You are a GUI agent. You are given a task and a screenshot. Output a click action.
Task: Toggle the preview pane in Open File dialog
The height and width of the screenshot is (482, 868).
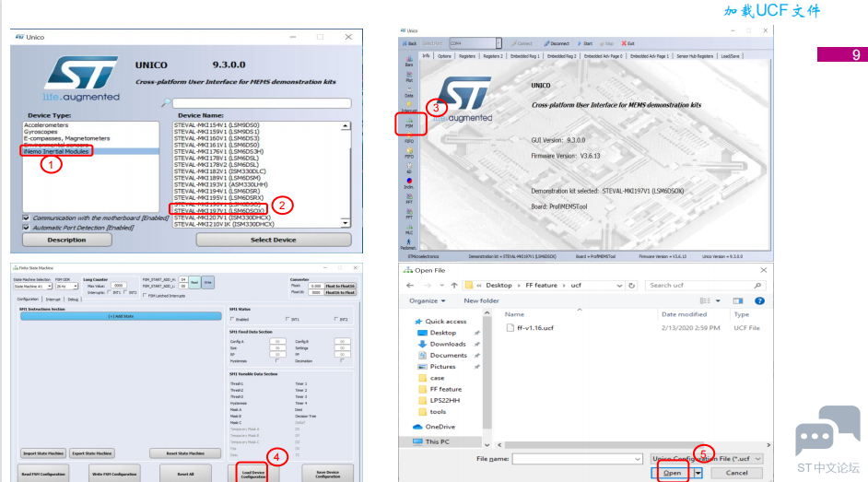click(738, 300)
